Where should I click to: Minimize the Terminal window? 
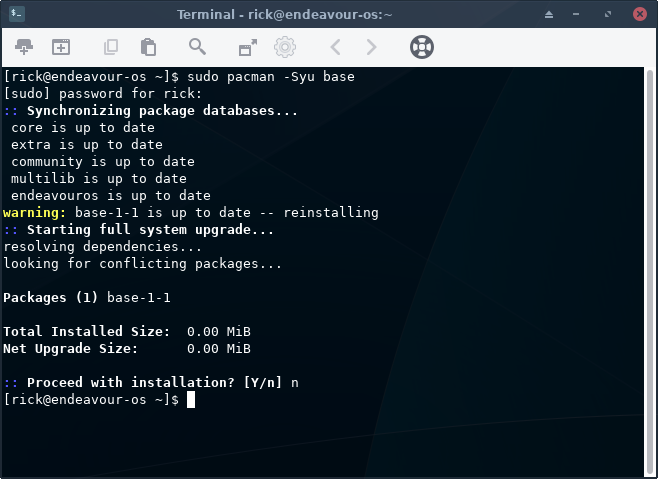pos(576,14)
